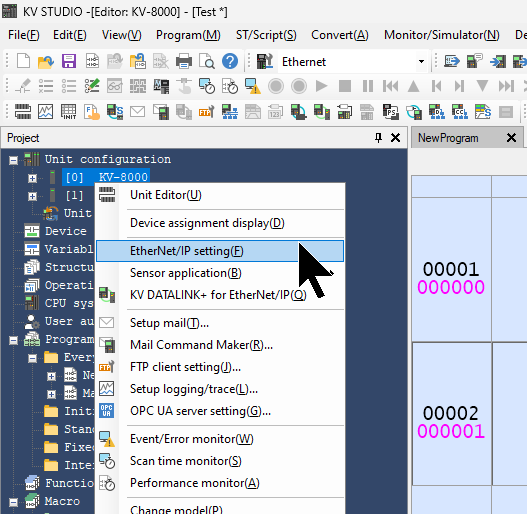Click the envelope mail setup icon in the toolbar
The width and height of the screenshot is (527, 514).
click(x=137, y=112)
